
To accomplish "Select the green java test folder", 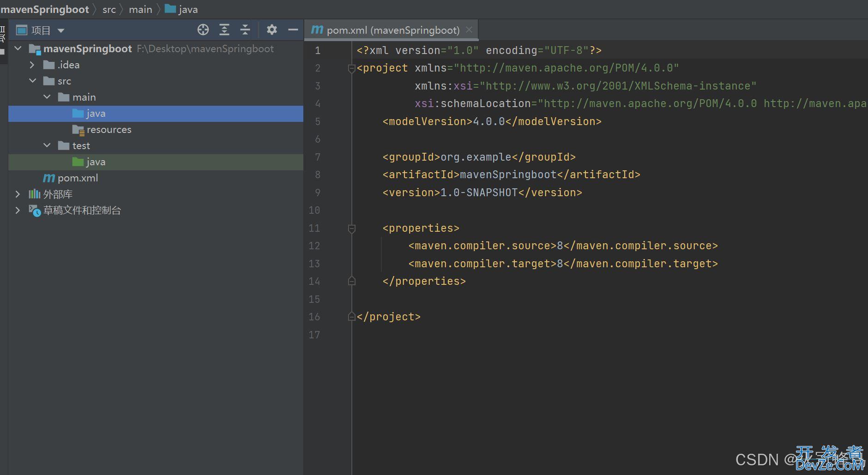I will pos(156,162).
